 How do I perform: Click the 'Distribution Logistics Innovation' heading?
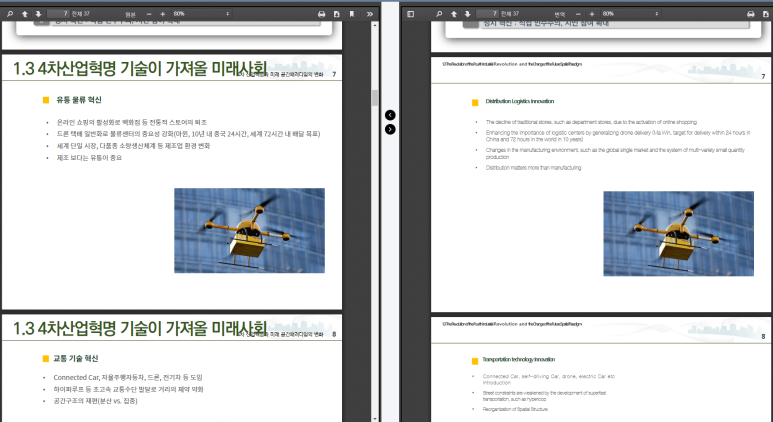click(520, 102)
